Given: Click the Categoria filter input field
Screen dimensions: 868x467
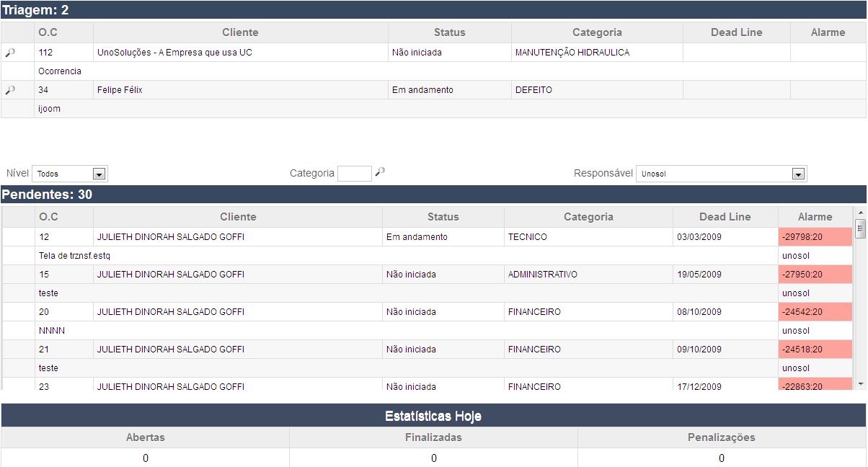Looking at the screenshot, I should (x=354, y=174).
